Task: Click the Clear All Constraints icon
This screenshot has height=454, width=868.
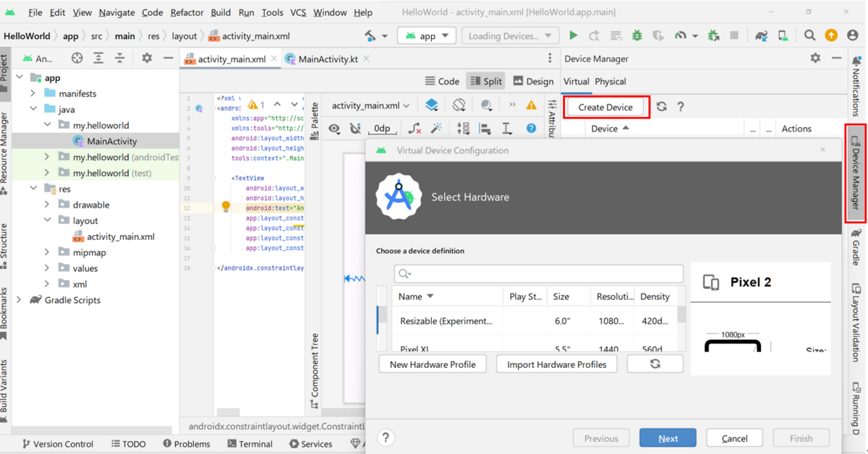Action: (414, 129)
